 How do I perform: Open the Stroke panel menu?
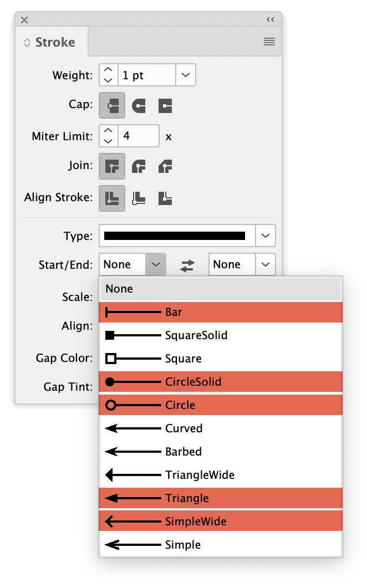click(x=269, y=42)
